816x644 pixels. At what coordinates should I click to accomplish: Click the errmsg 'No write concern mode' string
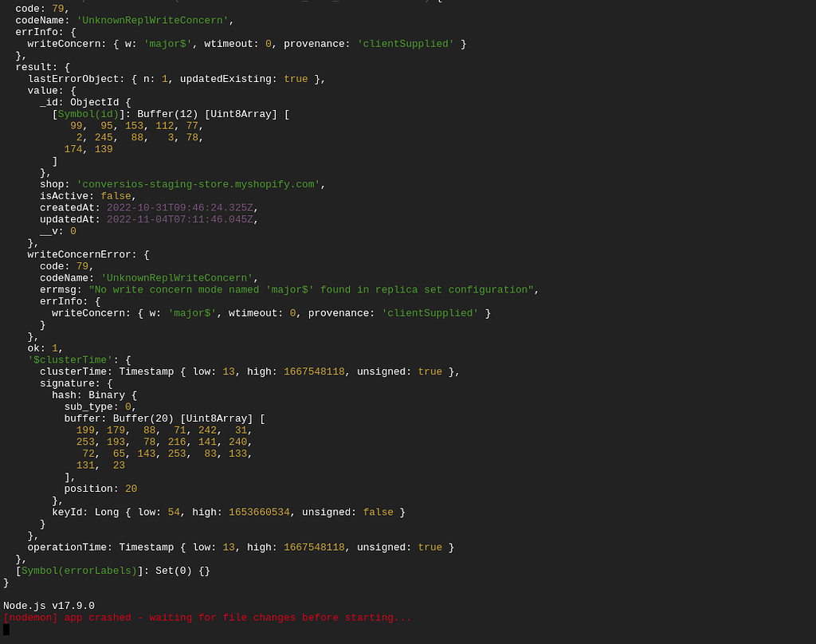pyautogui.click(x=311, y=290)
